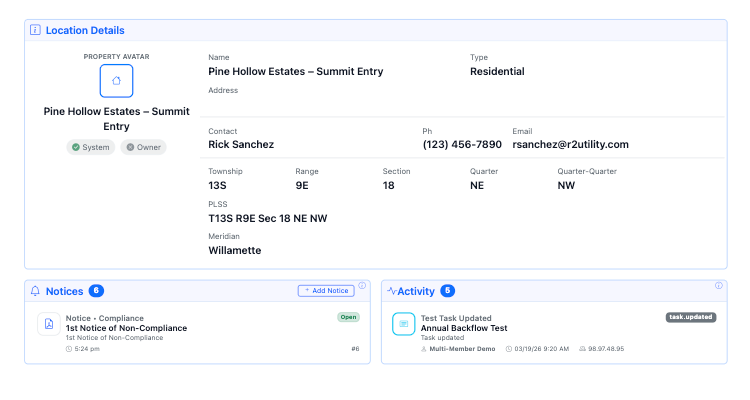The height and width of the screenshot is (400, 750).
Task: Click the Location Details info icon
Action: pos(35,31)
